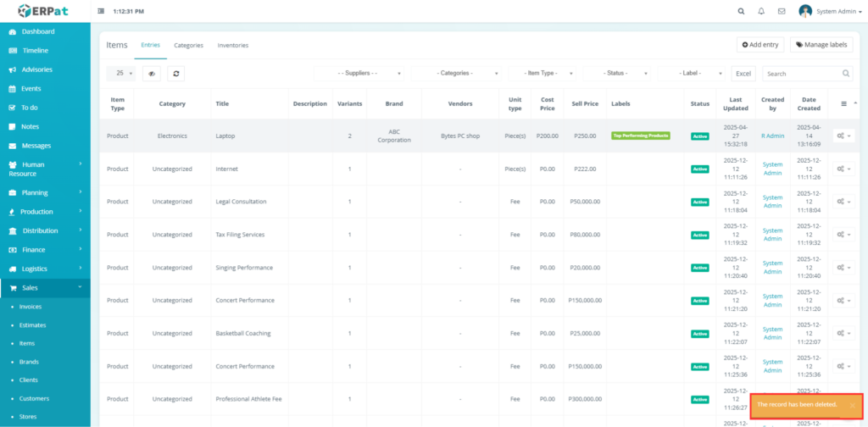Open the mail envelope icon
Screen dimensions: 868x427
(782, 11)
